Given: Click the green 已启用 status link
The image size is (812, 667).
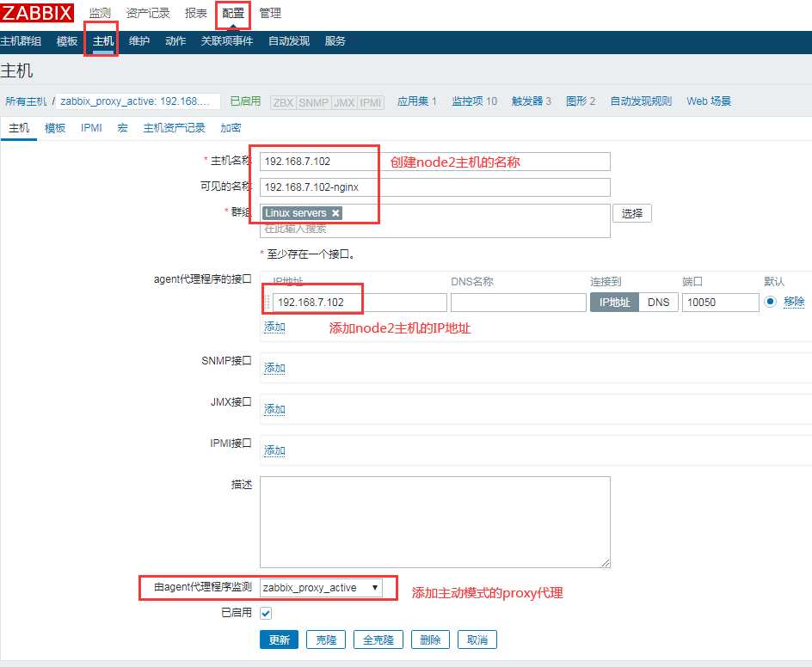Looking at the screenshot, I should click(x=245, y=101).
